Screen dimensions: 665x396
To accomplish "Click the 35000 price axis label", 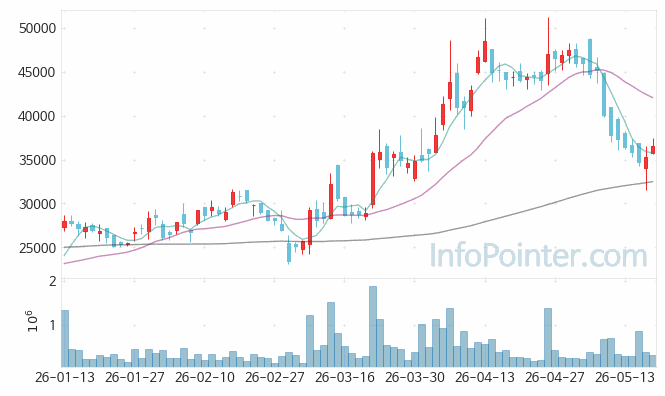I will coord(37,160).
